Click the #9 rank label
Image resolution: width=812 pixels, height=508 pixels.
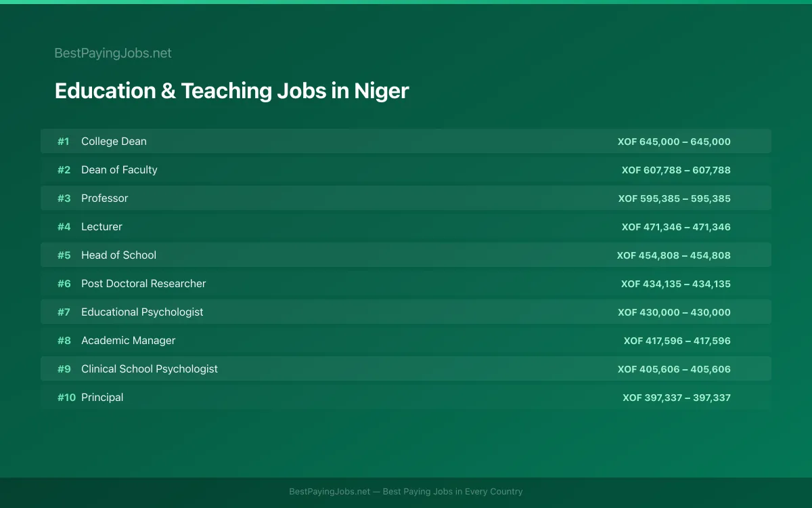click(x=64, y=369)
